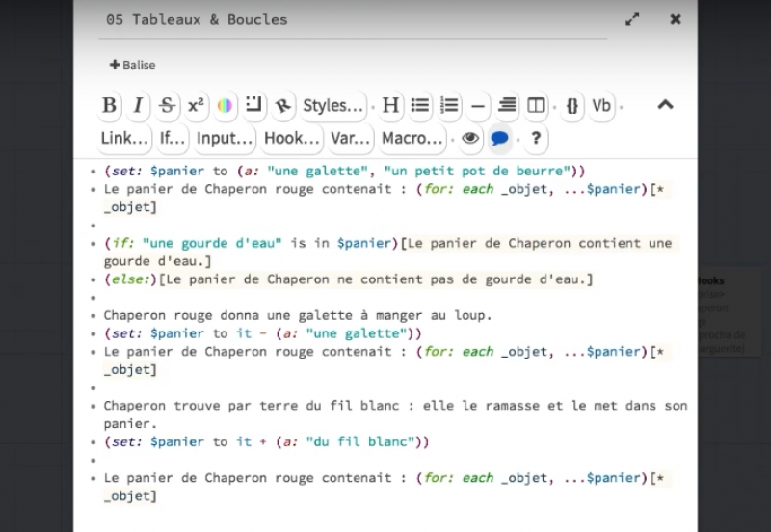
Task: Add a tag with Balise button
Action: point(132,65)
